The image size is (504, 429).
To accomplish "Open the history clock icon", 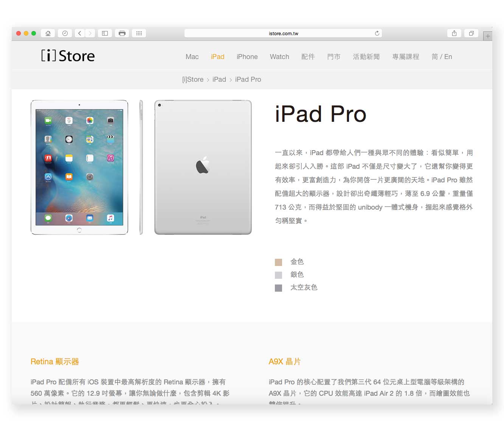I will [x=65, y=33].
